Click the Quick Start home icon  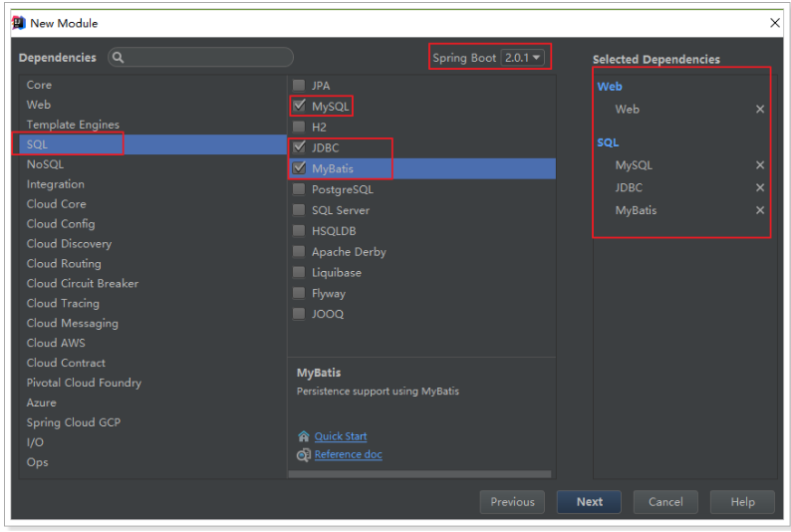coord(303,436)
